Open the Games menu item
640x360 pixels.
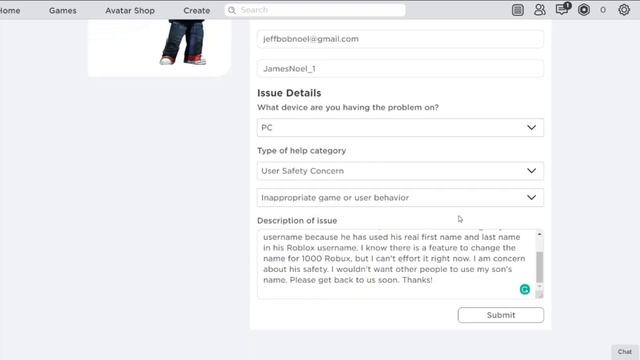[x=62, y=11]
